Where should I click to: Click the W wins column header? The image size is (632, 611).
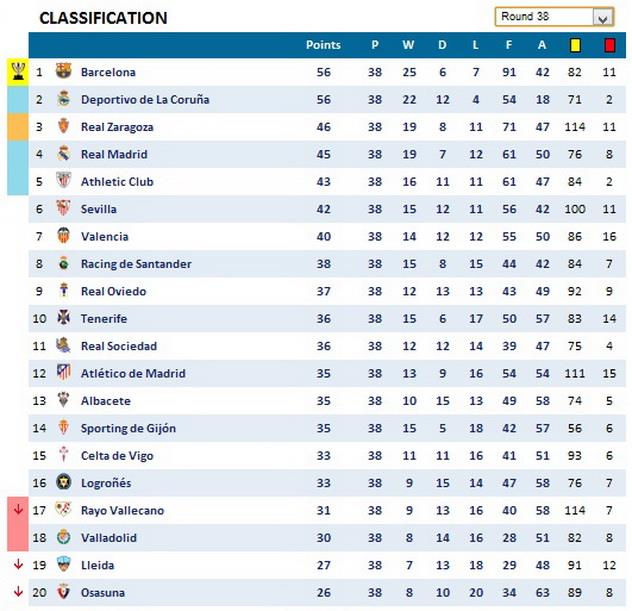(408, 45)
